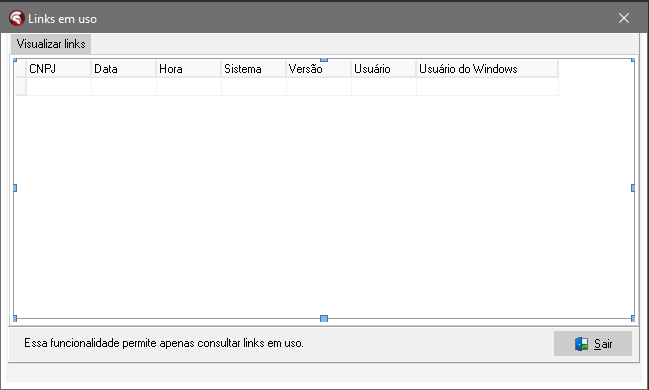649x390 pixels.
Task: Click the row selector of the first grid row
Action: click(x=21, y=87)
